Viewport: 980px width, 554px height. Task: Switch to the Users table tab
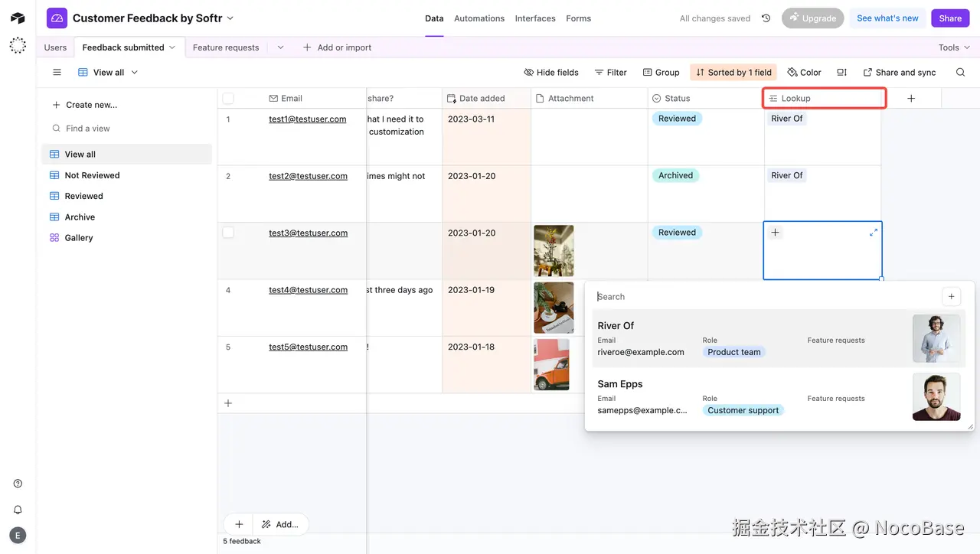(54, 47)
